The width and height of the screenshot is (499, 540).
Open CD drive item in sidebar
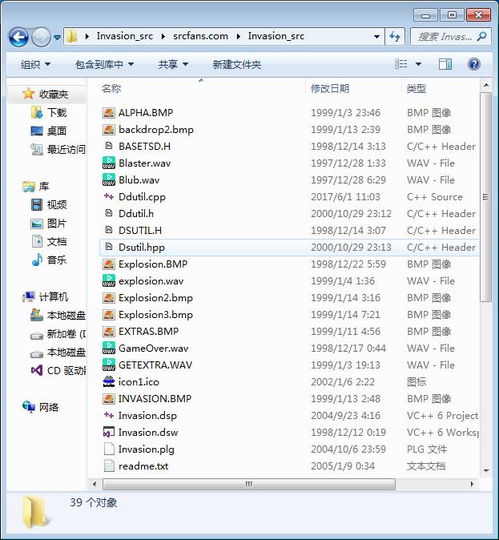(x=57, y=371)
